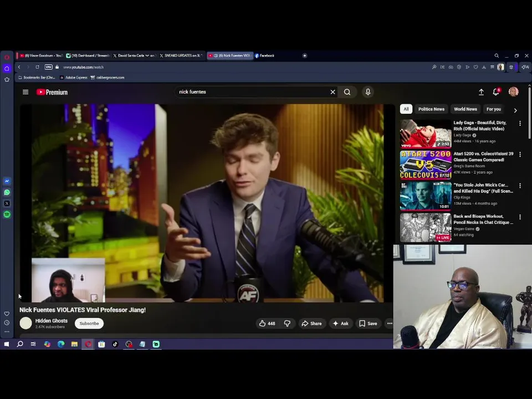Open Opera sidebar history clock icon

(7, 323)
